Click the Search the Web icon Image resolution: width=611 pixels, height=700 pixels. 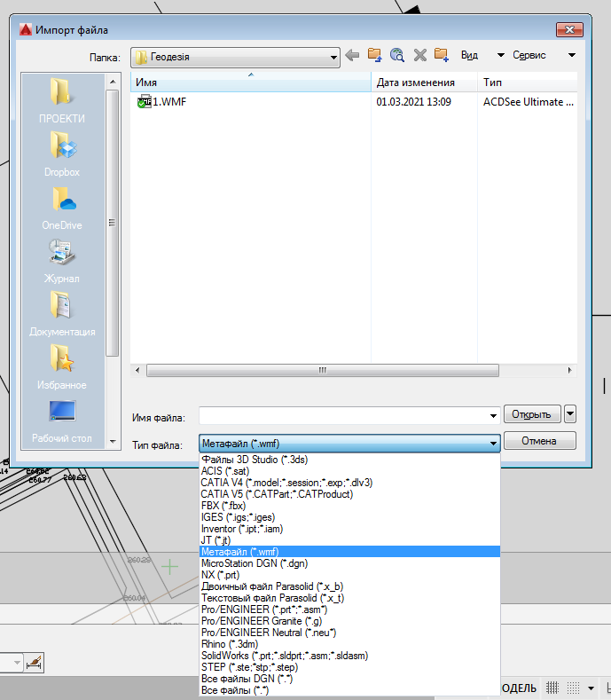[x=396, y=55]
